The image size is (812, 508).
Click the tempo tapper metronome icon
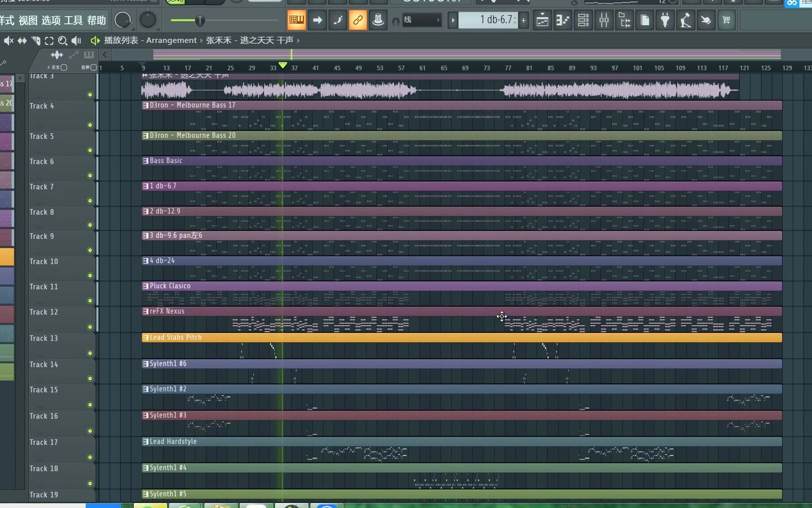(x=685, y=20)
